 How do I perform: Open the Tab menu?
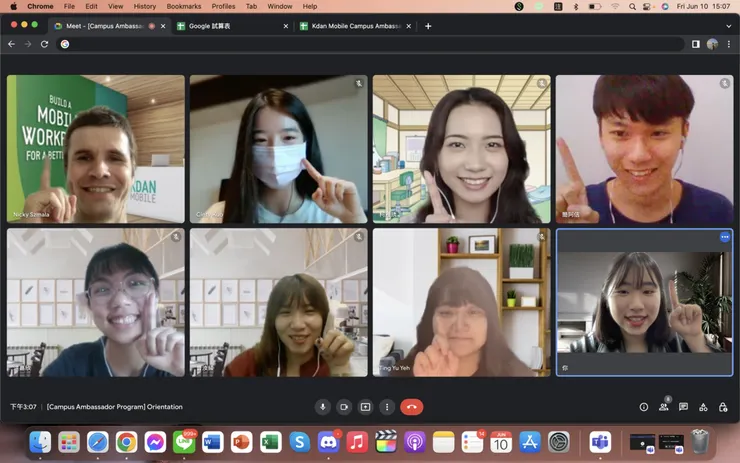251,6
